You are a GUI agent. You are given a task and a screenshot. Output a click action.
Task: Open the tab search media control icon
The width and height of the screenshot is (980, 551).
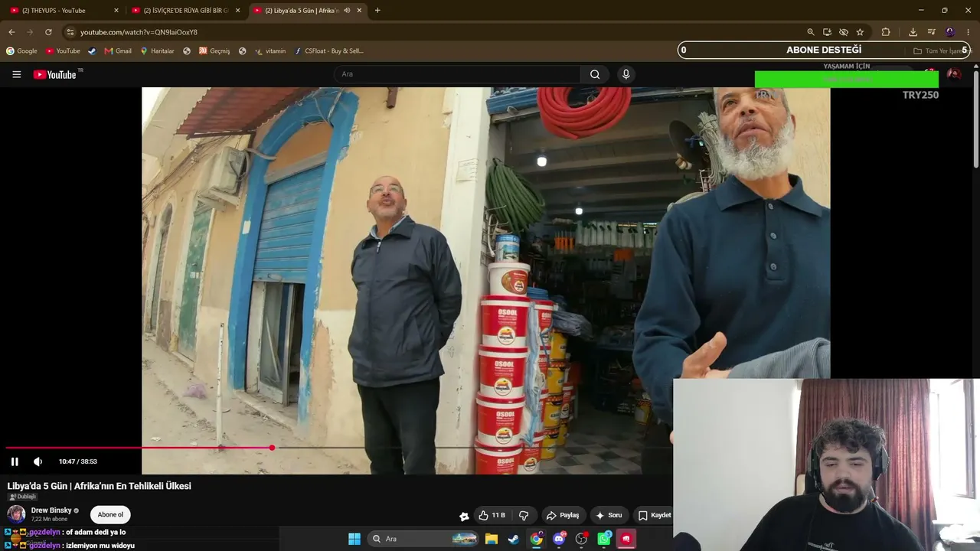[931, 32]
